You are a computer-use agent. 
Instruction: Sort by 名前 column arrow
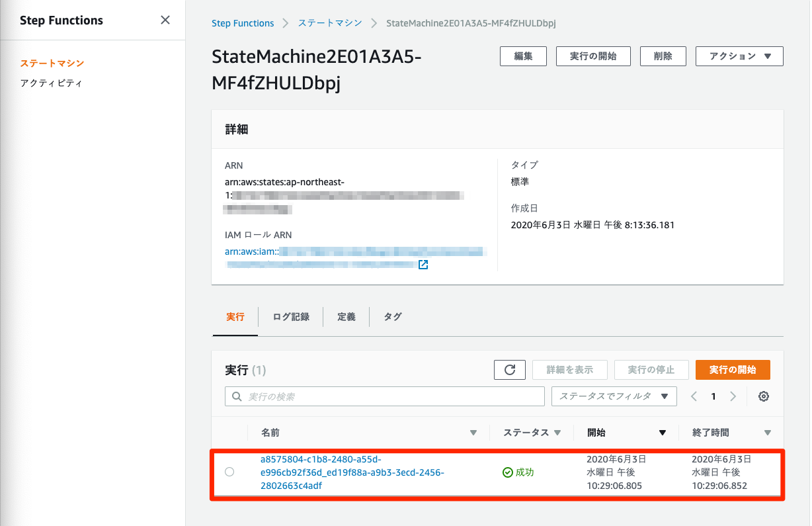(x=473, y=433)
